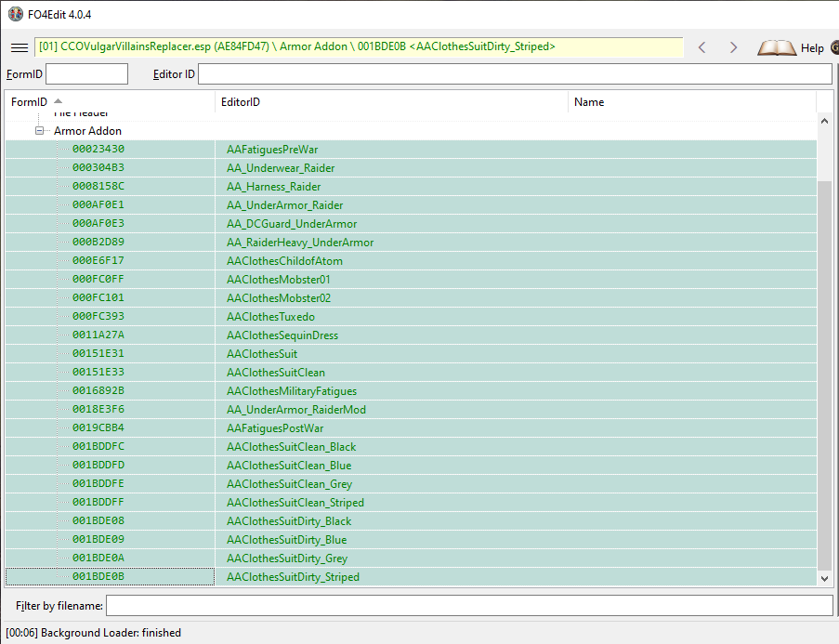This screenshot has height=644, width=839.
Task: Click AAFatiguesPreWar editor ID
Action: click(272, 150)
